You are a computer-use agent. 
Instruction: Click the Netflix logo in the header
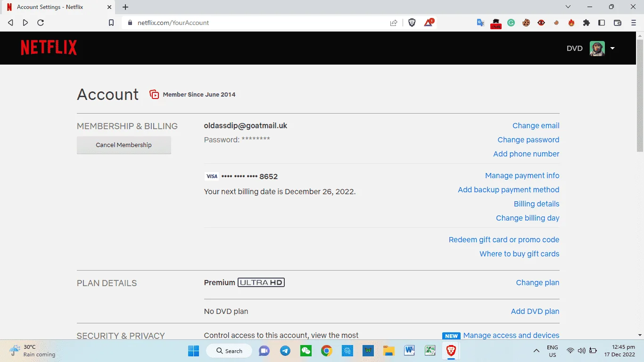coord(49,48)
